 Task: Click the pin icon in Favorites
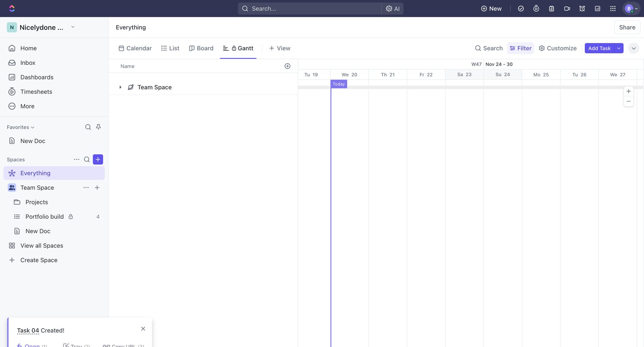[x=98, y=127]
